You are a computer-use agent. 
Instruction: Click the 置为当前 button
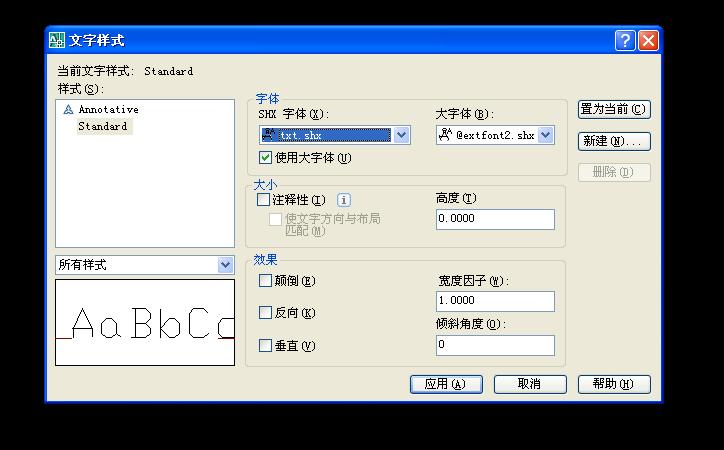pos(613,109)
